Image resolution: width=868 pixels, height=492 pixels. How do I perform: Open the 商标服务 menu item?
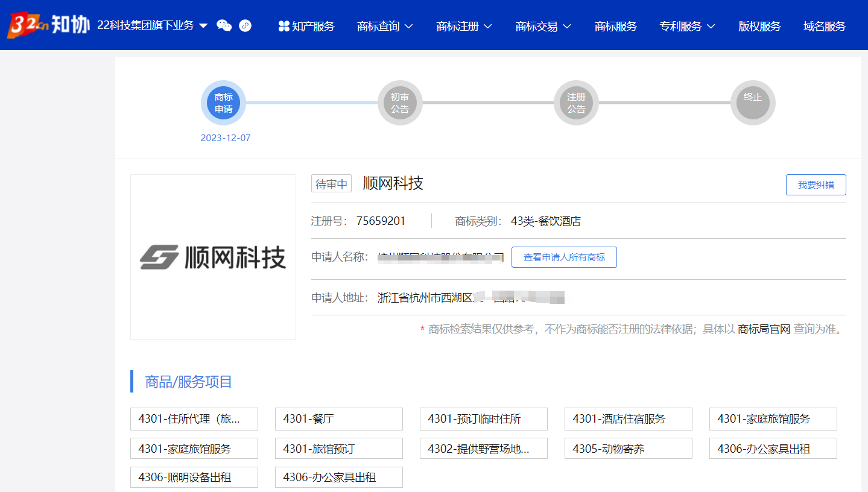click(615, 26)
